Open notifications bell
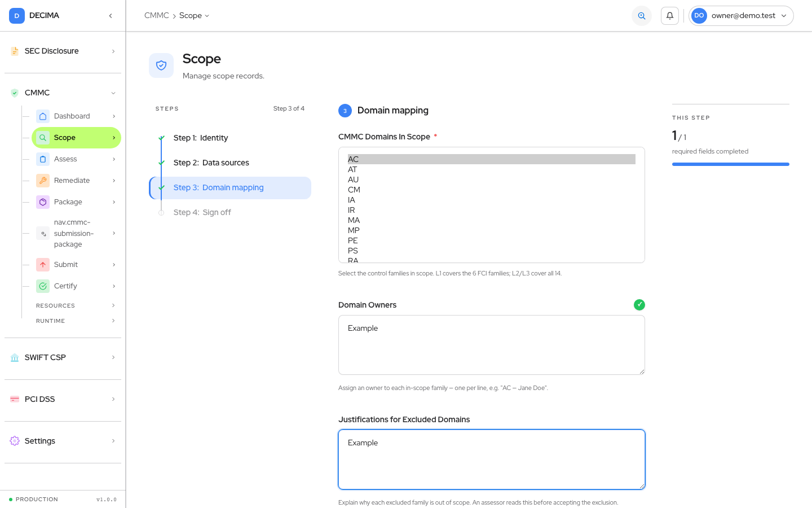Screen dimensions: 812x508 click(670, 16)
